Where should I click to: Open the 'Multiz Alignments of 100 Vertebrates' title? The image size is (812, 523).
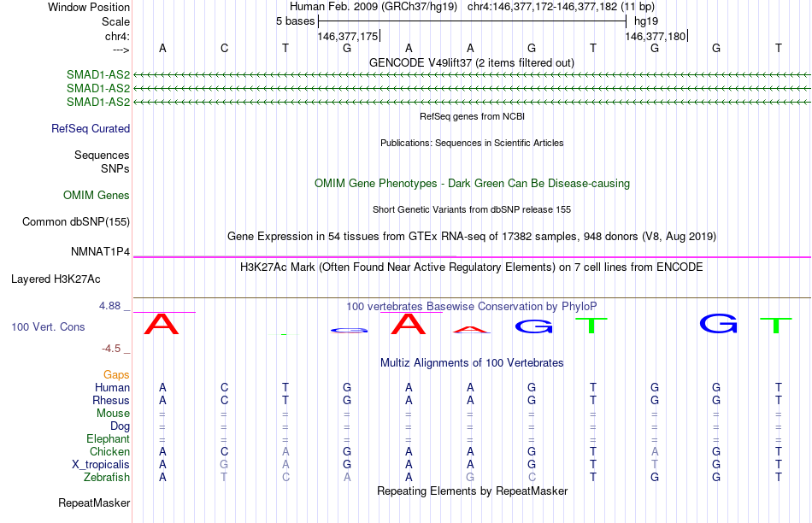pos(472,363)
